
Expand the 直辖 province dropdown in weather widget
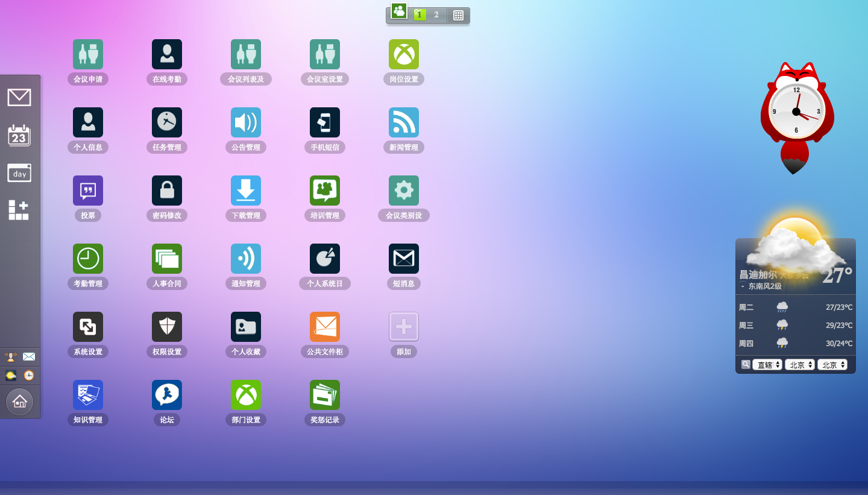click(767, 365)
